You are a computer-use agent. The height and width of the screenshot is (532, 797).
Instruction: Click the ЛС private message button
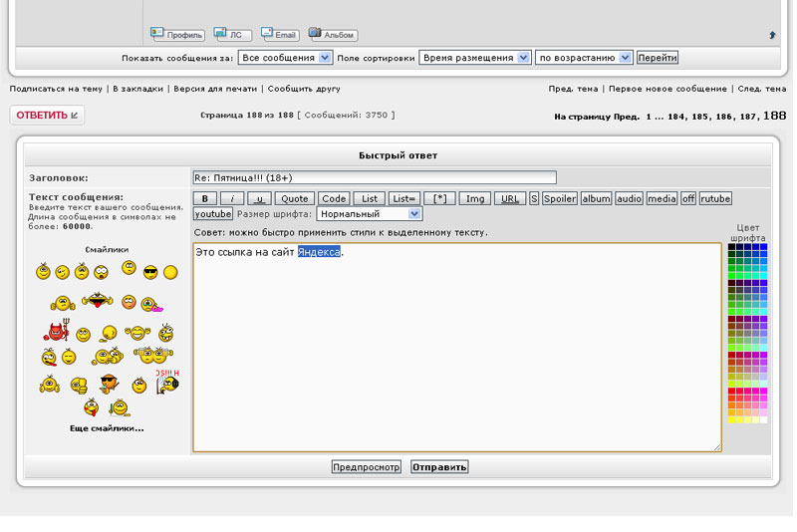point(233,35)
